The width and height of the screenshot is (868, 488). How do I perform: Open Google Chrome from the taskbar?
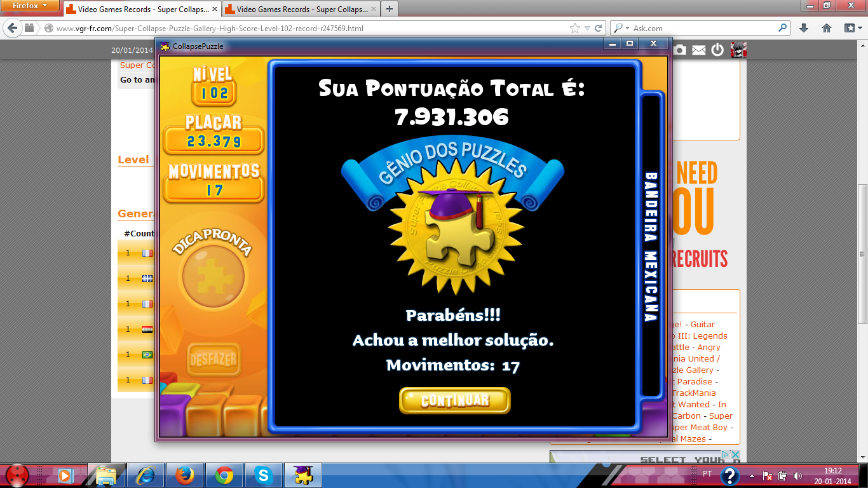click(224, 475)
